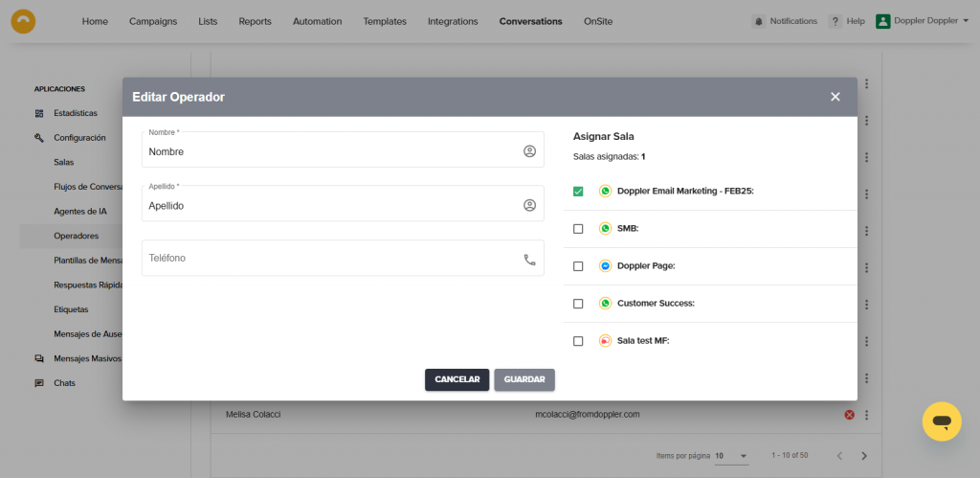Screen dimensions: 980x478
Task: Open the Integrations menu
Action: (453, 21)
